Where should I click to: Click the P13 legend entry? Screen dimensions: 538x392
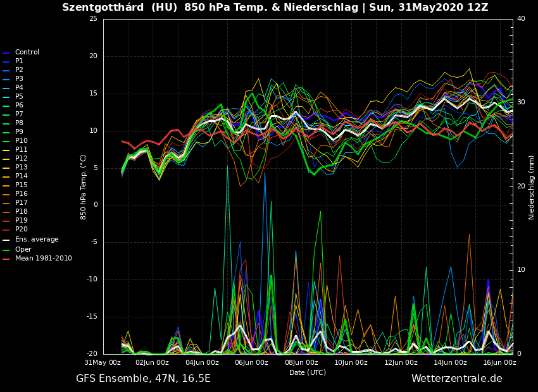[x=21, y=168]
